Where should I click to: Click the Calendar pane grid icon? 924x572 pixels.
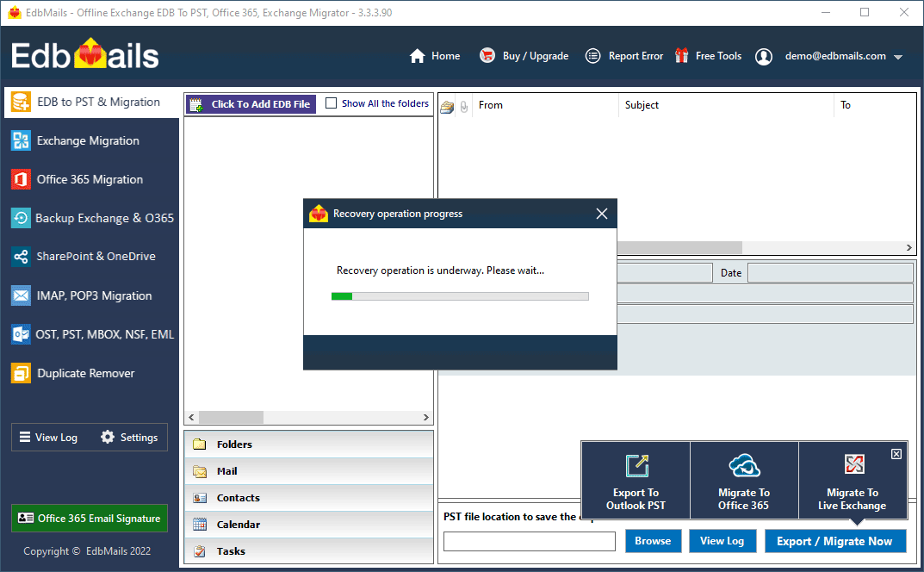pos(200,525)
